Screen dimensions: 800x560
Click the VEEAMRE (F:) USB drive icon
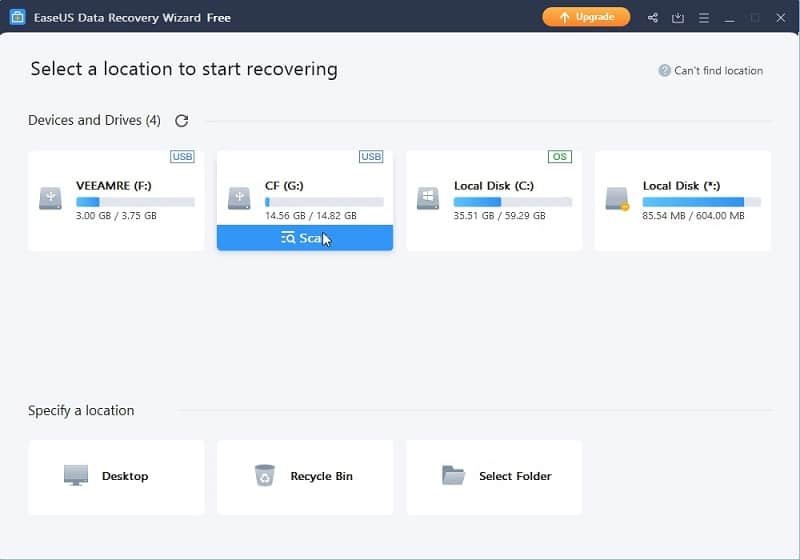tap(50, 198)
